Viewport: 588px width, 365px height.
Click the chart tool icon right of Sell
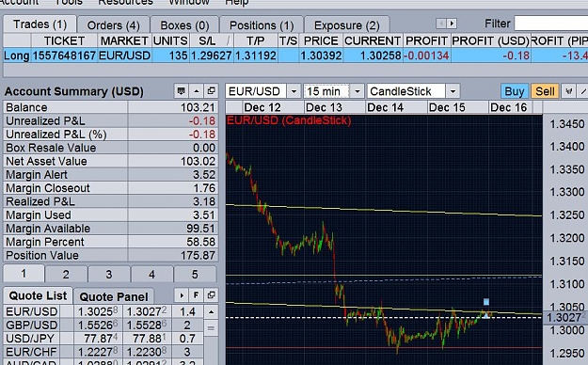[568, 91]
